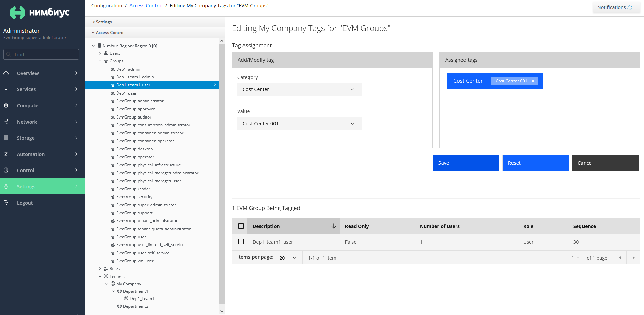This screenshot has width=644, height=315.
Task: Collapse the Nimbius Region tree root
Action: 93,46
